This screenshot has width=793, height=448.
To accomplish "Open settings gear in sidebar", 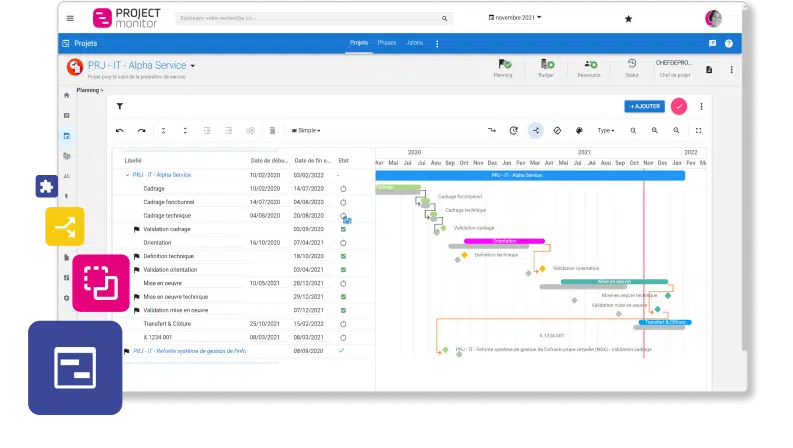I will (67, 298).
